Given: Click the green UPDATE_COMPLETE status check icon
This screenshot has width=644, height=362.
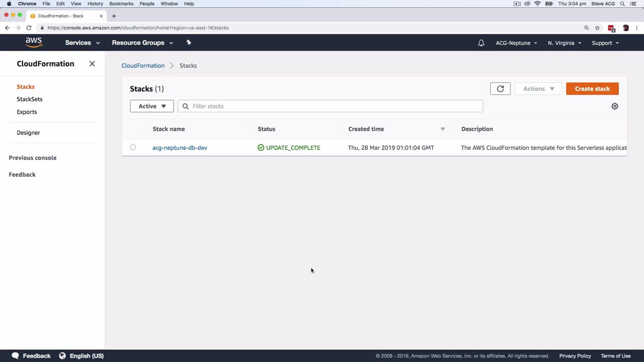Looking at the screenshot, I should pos(261,148).
